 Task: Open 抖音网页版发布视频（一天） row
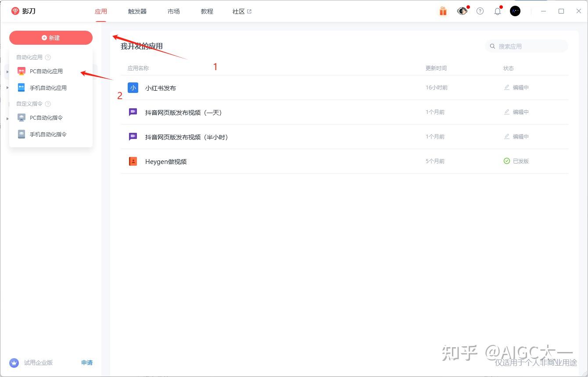point(344,112)
